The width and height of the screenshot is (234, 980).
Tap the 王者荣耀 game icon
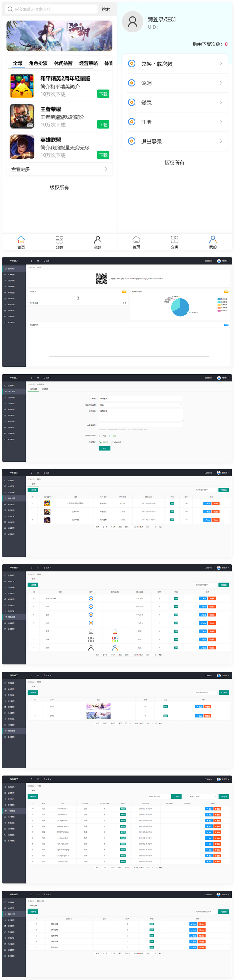(22, 116)
